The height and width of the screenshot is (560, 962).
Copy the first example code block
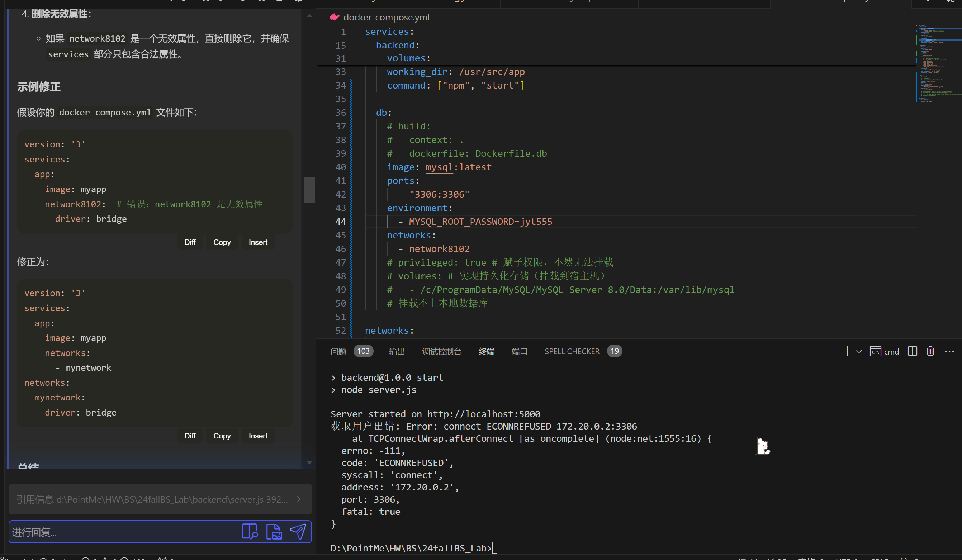[222, 242]
